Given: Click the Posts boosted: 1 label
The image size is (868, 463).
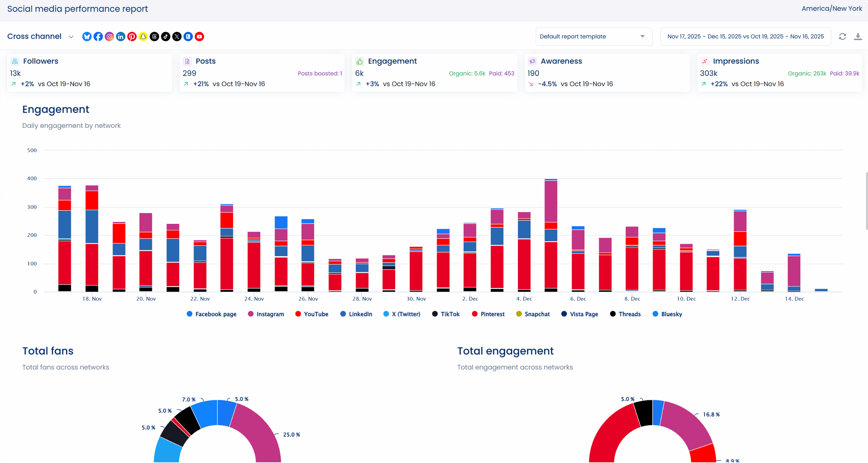Looking at the screenshot, I should coord(320,73).
